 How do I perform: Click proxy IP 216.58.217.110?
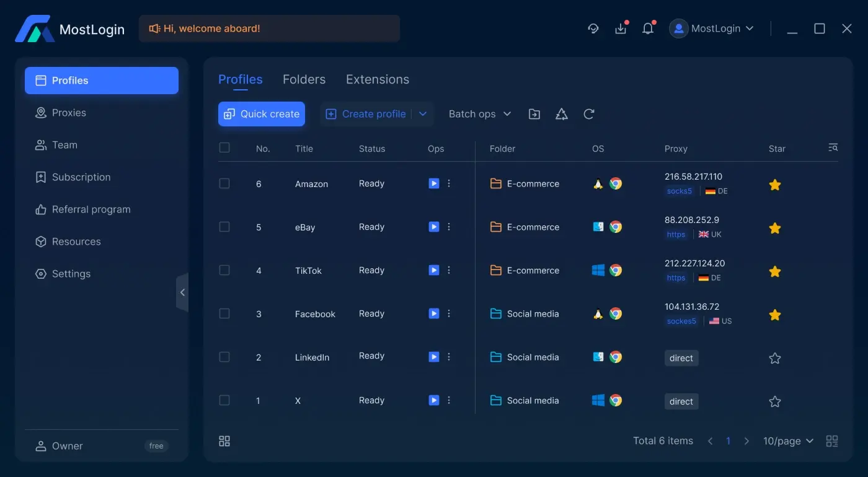click(x=693, y=177)
